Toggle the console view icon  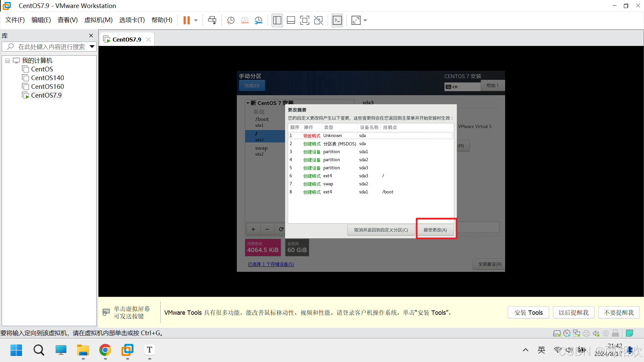(x=337, y=20)
